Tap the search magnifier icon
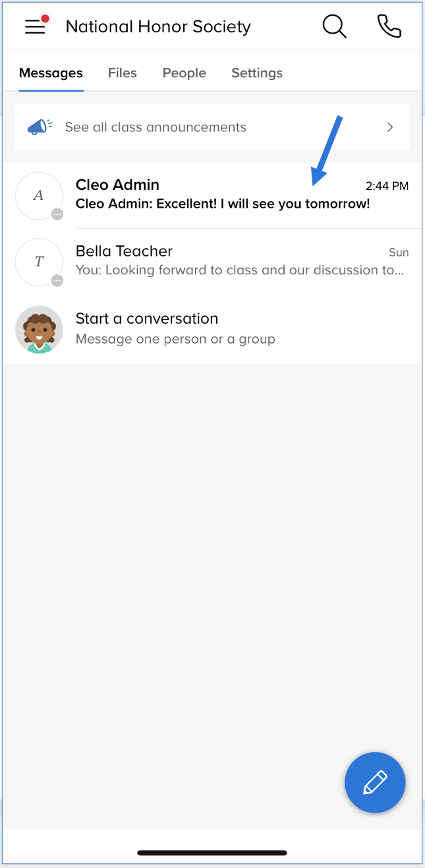Screen dimensions: 425x868 coord(334,26)
